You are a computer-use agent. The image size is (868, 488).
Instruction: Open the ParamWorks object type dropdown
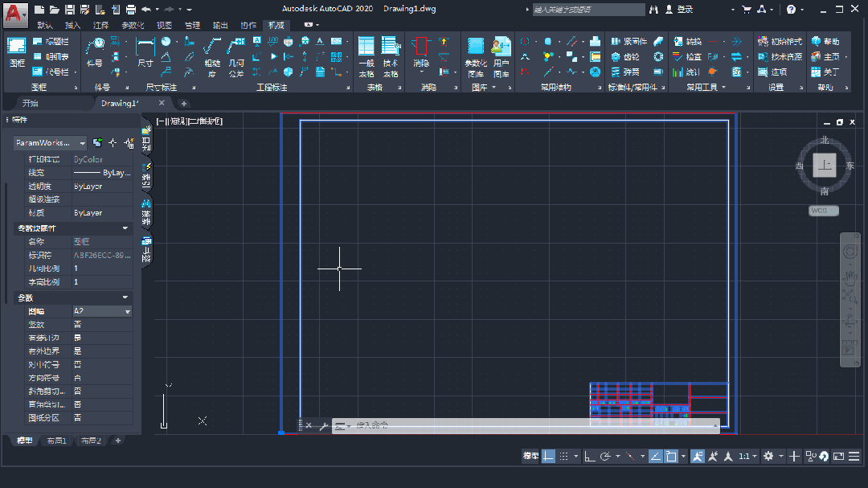(51, 143)
